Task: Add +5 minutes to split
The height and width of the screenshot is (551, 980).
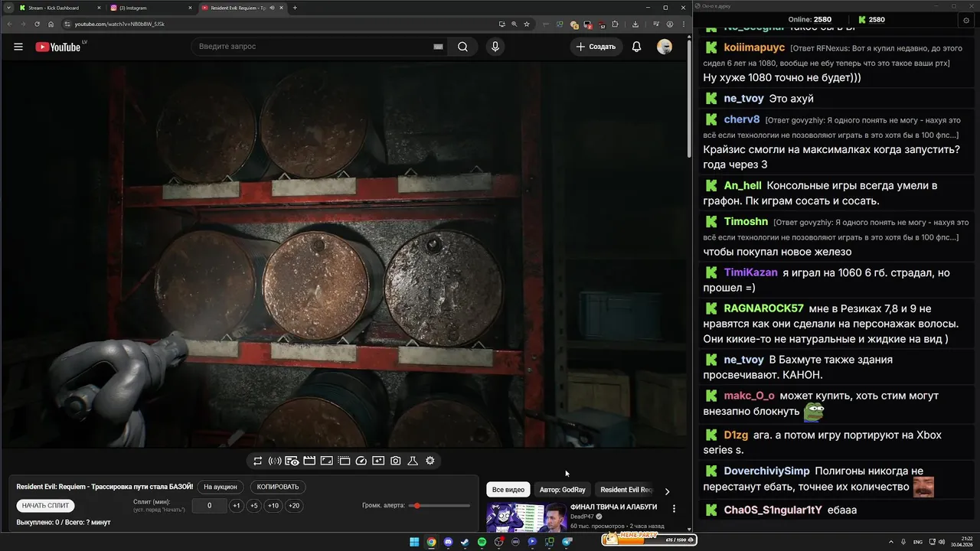Action: pyautogui.click(x=254, y=506)
